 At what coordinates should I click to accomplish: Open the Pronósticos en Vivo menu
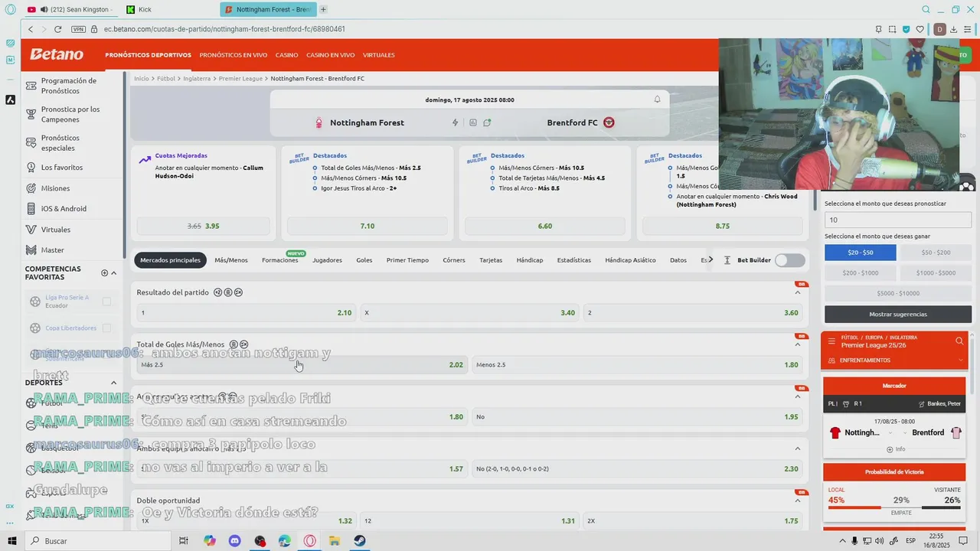pyautogui.click(x=234, y=55)
